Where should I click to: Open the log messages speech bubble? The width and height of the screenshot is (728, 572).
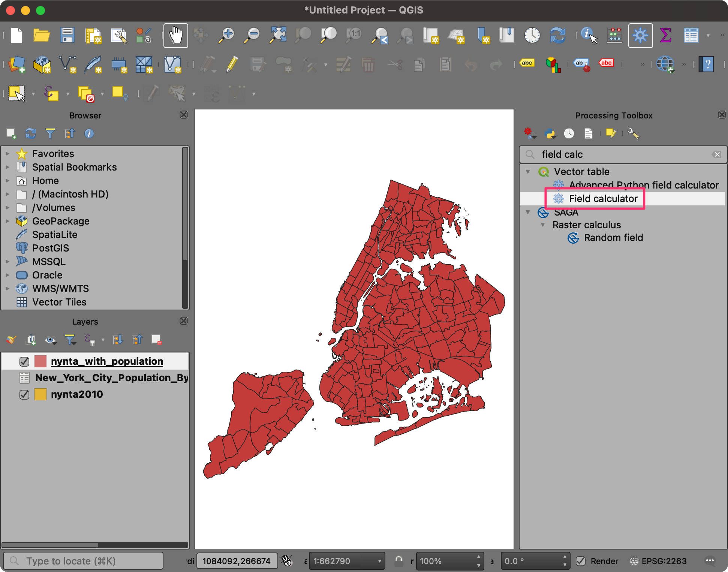tap(710, 561)
